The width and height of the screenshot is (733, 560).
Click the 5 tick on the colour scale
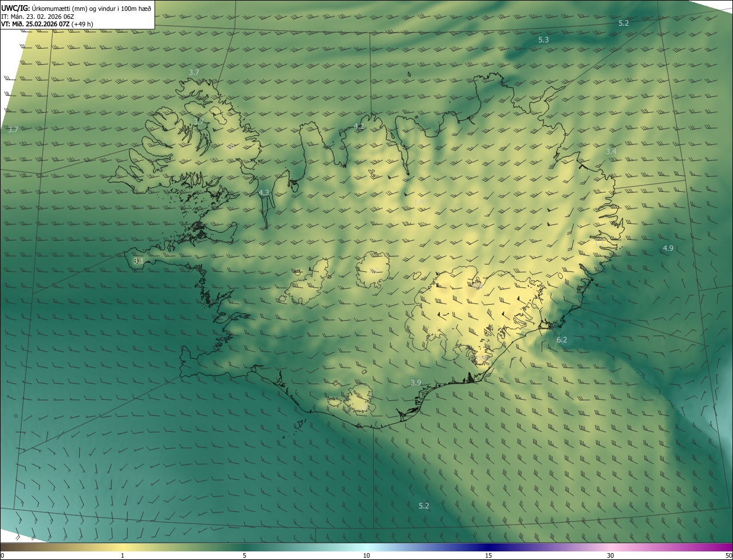point(245,555)
